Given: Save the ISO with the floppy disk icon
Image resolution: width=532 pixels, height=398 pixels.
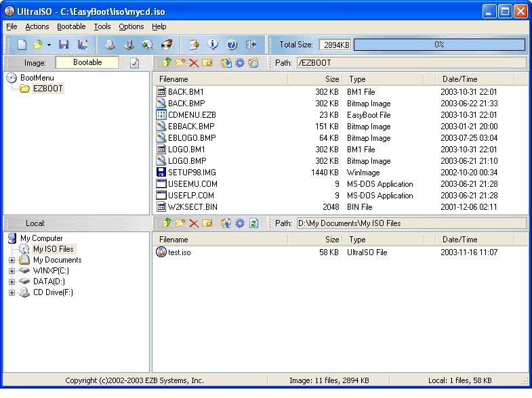Looking at the screenshot, I should pos(64,45).
